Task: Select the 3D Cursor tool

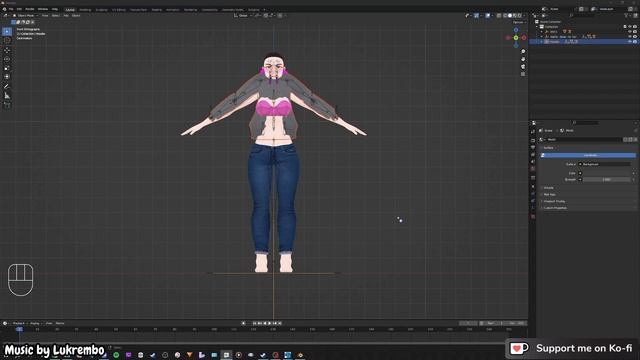Action: 7,40
